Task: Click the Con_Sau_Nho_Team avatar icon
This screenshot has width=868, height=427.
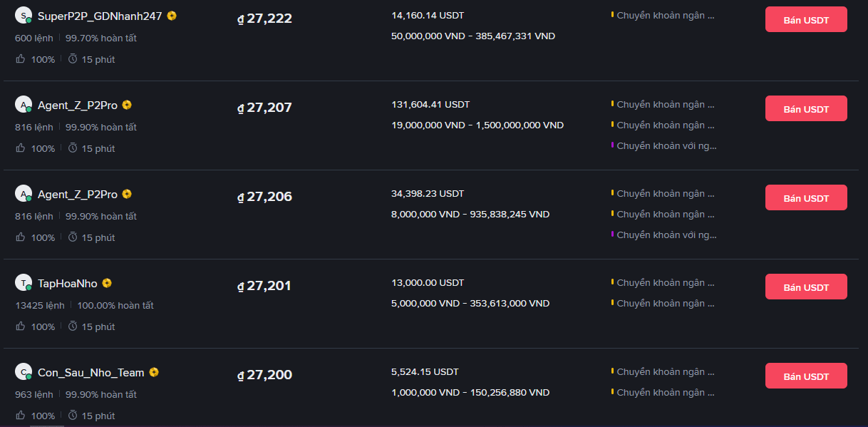Action: pyautogui.click(x=24, y=371)
